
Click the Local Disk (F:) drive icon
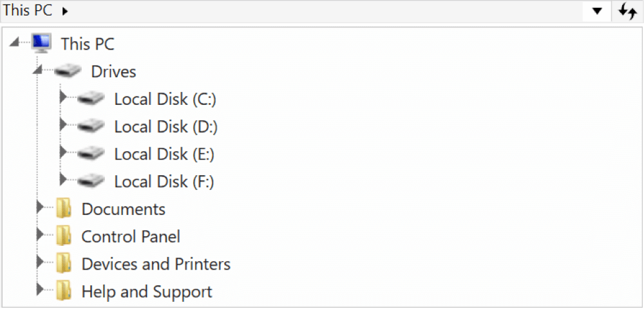90,181
